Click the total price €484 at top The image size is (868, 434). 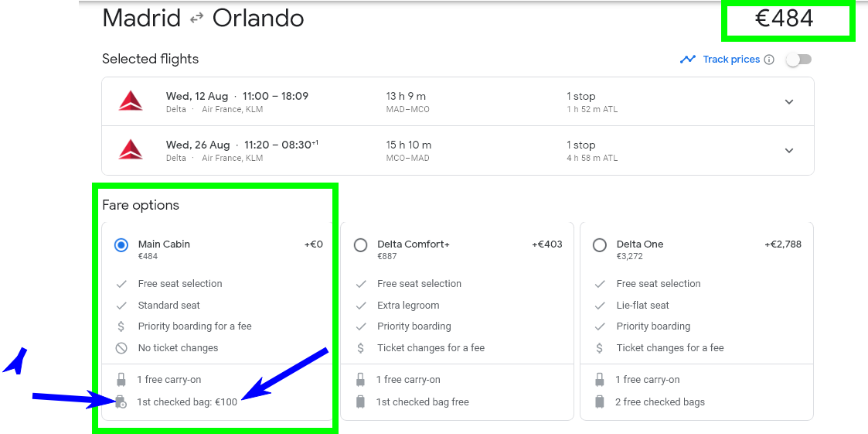(785, 19)
